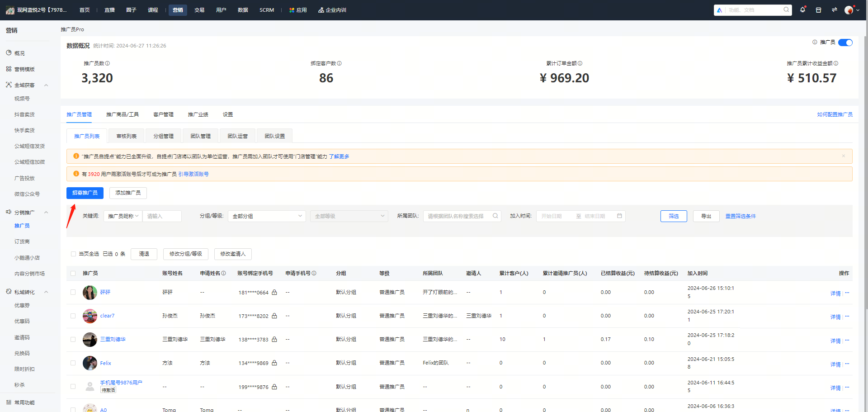
Task: Click the 重置筛选条件 link
Action: [x=741, y=216]
